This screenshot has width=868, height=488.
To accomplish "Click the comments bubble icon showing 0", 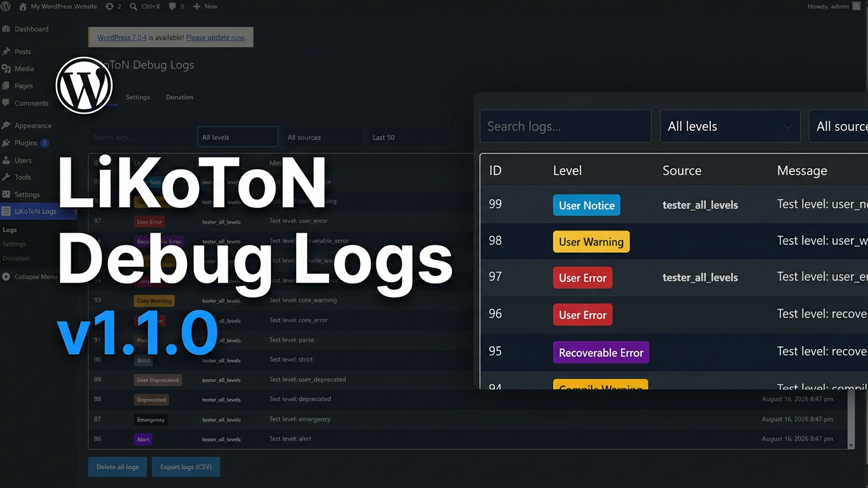I will tap(172, 6).
